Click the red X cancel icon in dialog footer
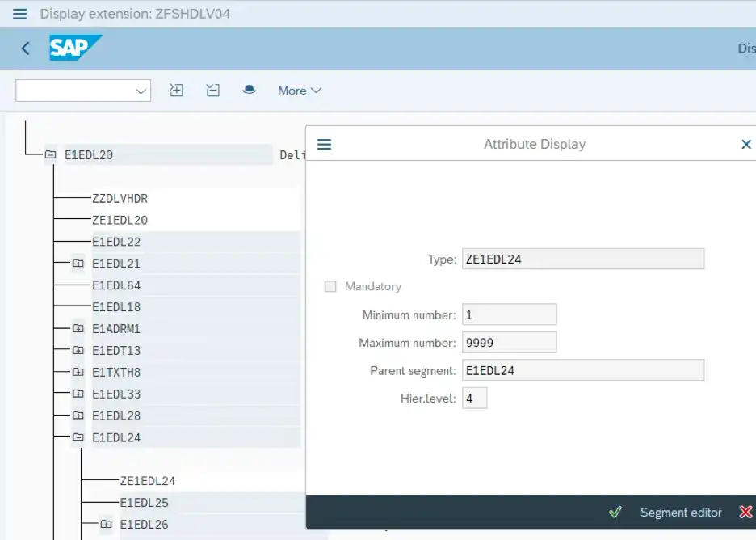 [x=745, y=513]
